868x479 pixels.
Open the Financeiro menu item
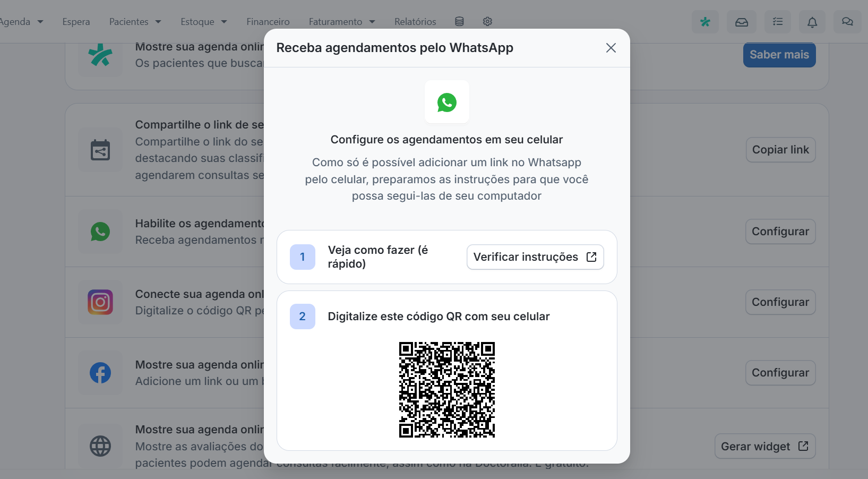[x=268, y=22]
